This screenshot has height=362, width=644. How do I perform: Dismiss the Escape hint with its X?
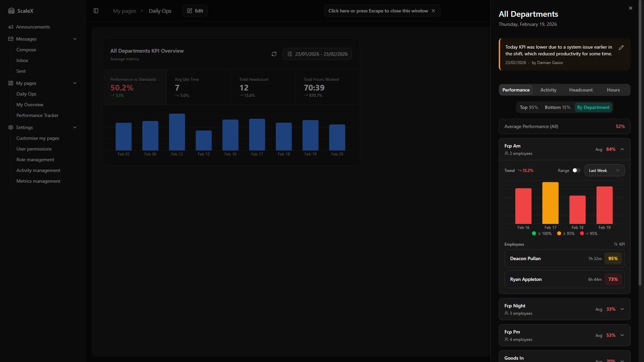coord(433,11)
